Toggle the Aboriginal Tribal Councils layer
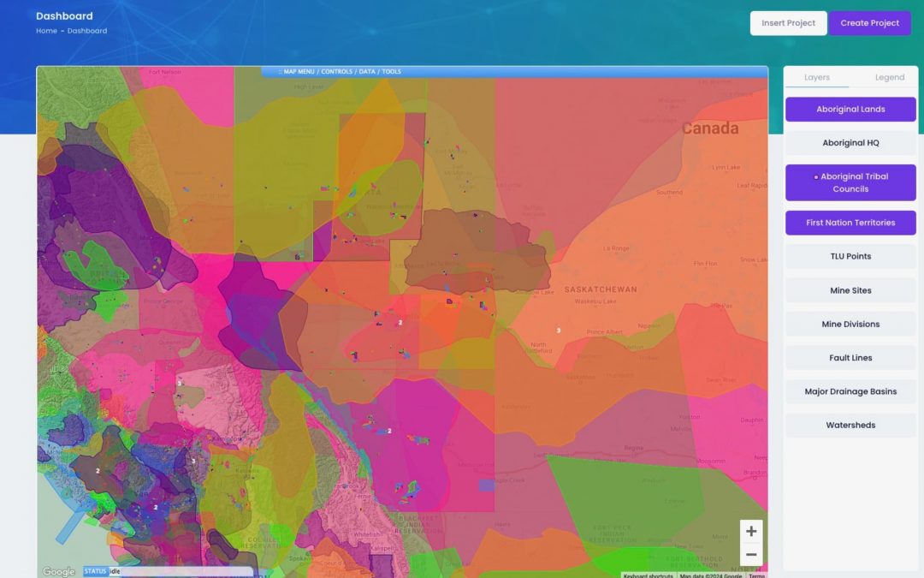The width and height of the screenshot is (924, 578). (850, 182)
